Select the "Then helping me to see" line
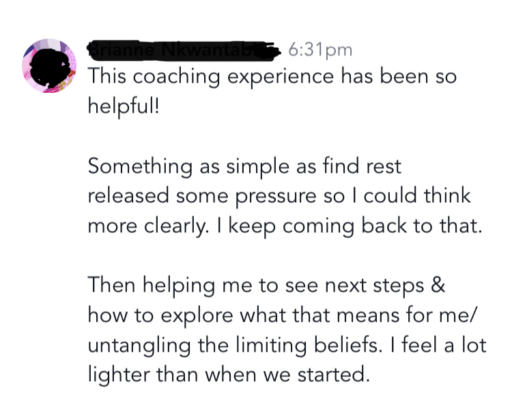Image resolution: width=512 pixels, height=420 pixels. click(x=266, y=285)
